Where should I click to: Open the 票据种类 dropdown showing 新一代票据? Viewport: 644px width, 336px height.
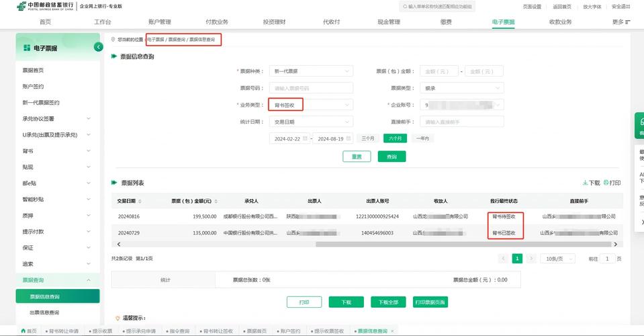(x=311, y=71)
